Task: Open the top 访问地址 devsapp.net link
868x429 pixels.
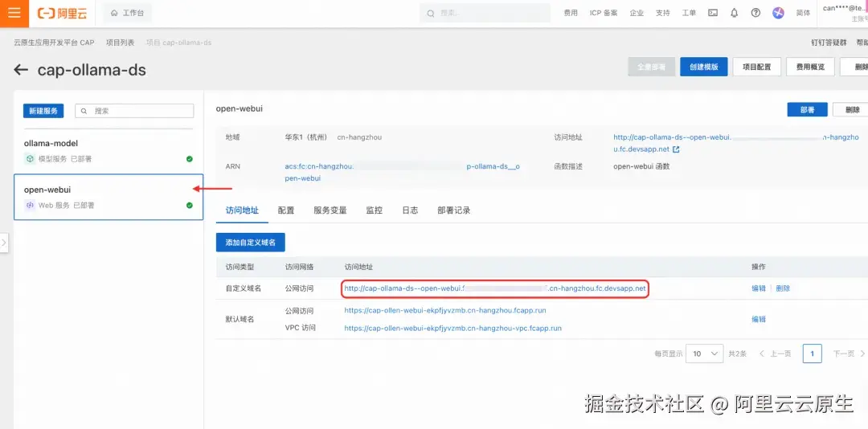Action: 735,143
